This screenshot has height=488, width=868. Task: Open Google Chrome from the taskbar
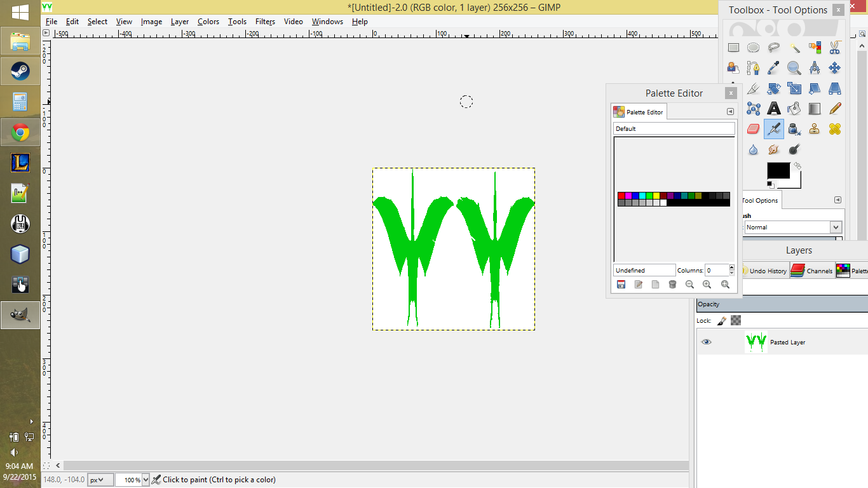[20, 132]
